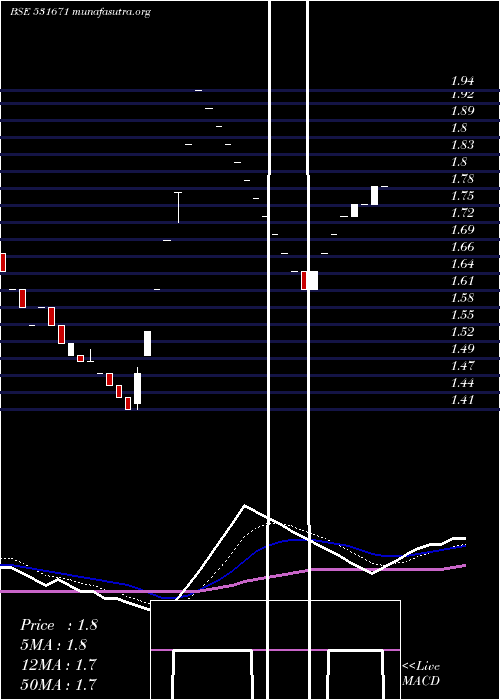Select the 1.72 price axis label
The image size is (500, 700).
[x=462, y=213]
